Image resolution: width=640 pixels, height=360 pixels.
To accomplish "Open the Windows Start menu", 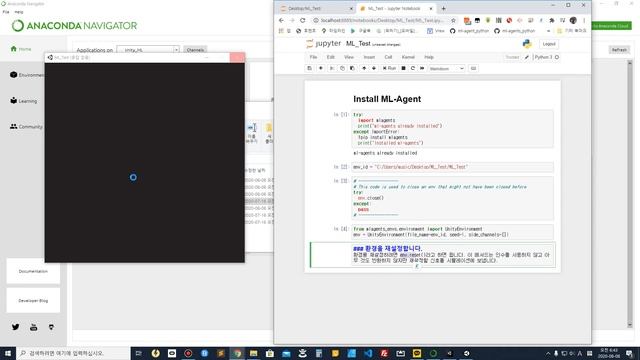I will [8, 353].
